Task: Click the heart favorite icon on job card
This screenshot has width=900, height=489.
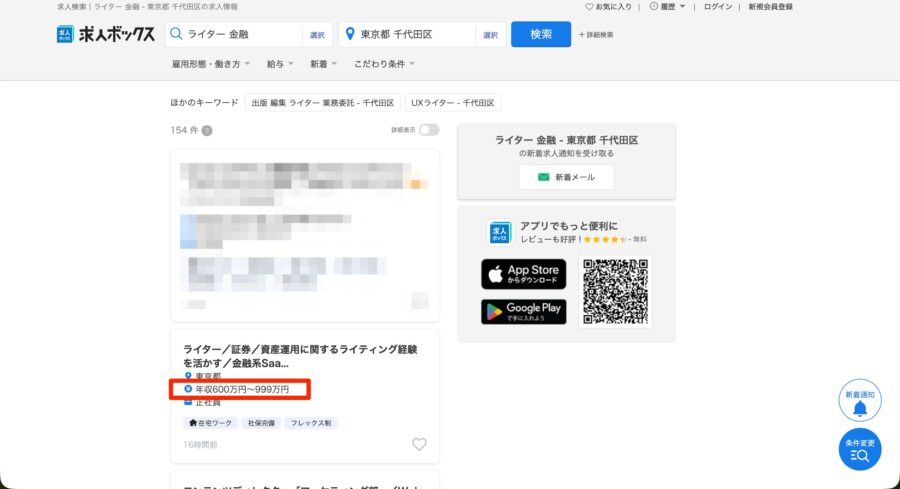Action: (x=419, y=444)
